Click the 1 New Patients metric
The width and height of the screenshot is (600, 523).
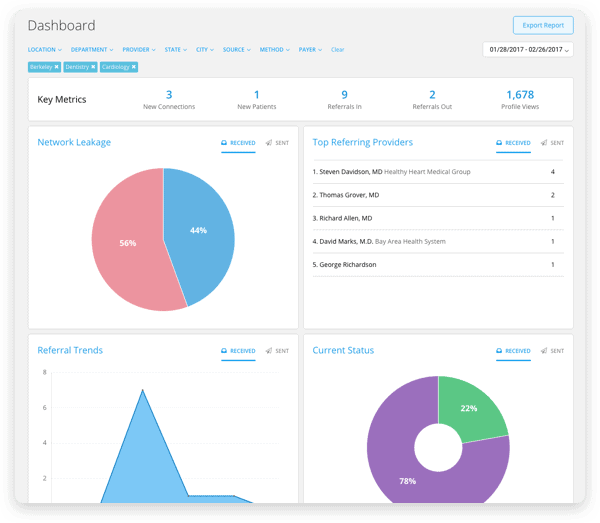(256, 99)
